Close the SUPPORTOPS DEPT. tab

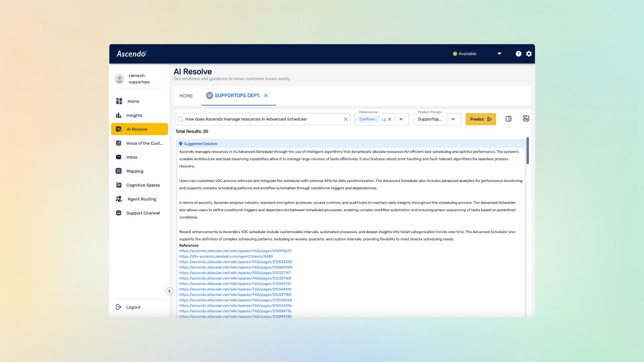click(266, 96)
